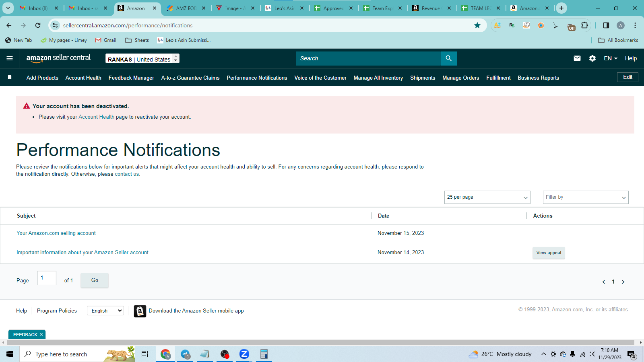Switch to Revenue browser tab
644x362 pixels.
431,8
